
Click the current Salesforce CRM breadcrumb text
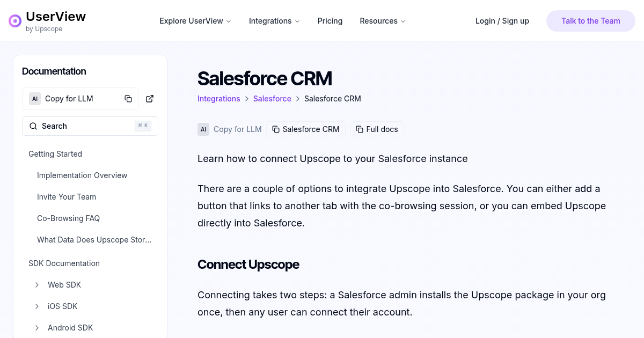click(333, 99)
